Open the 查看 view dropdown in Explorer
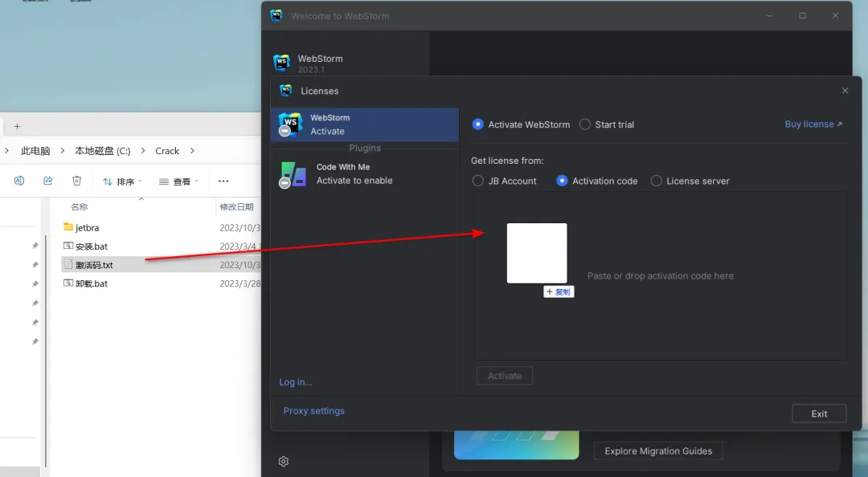This screenshot has width=868, height=477. tap(178, 181)
